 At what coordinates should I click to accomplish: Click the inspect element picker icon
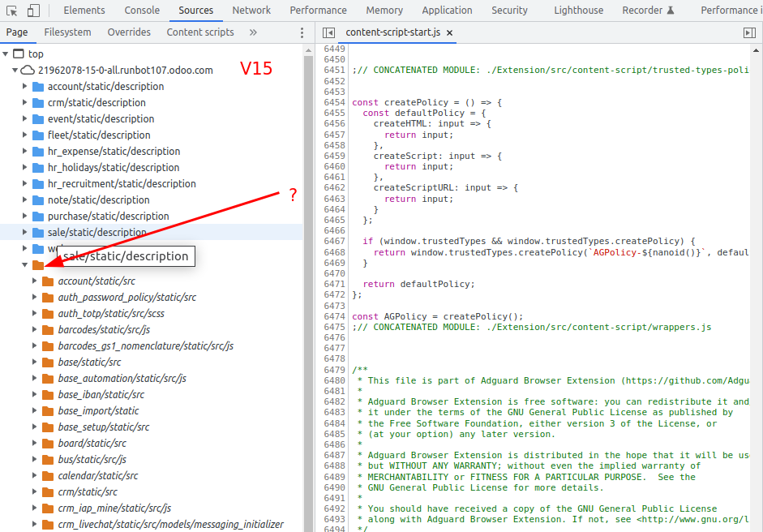(x=12, y=11)
